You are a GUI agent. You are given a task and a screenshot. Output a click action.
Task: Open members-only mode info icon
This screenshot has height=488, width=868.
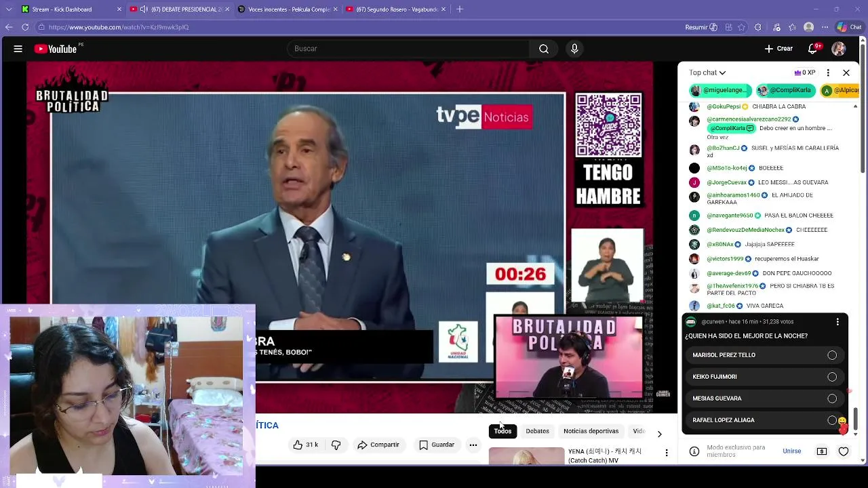point(694,451)
